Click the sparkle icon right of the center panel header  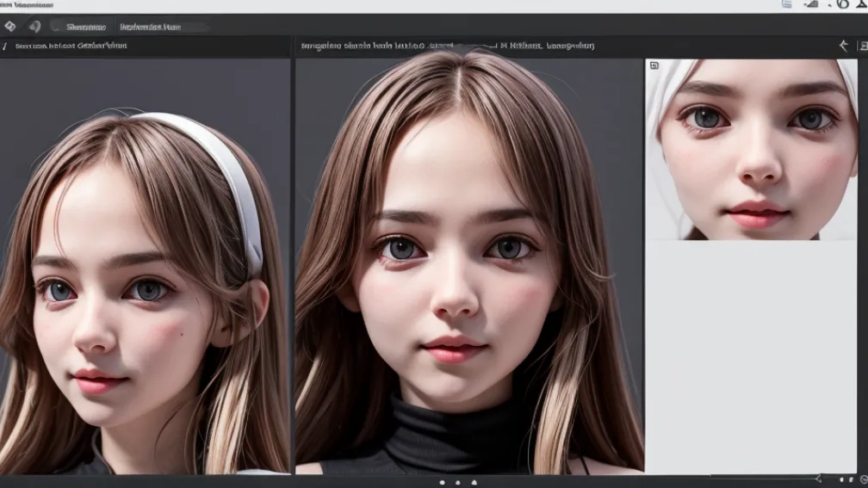point(843,46)
